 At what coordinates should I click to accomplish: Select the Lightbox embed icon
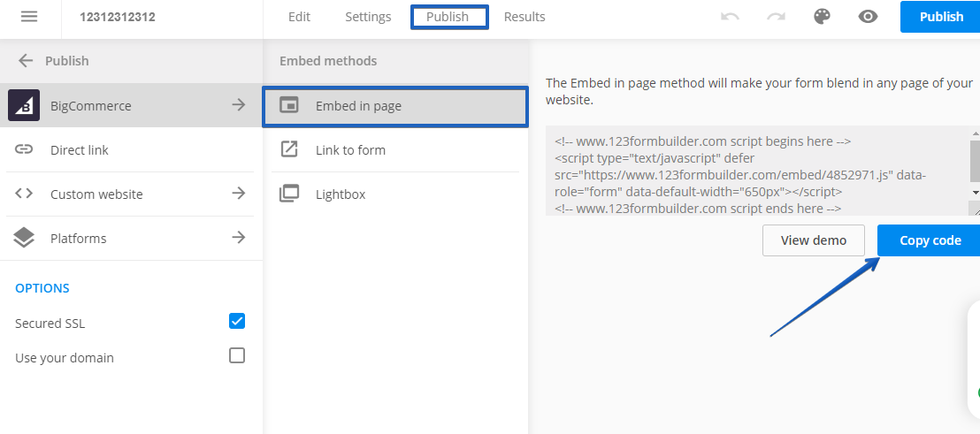click(x=289, y=194)
